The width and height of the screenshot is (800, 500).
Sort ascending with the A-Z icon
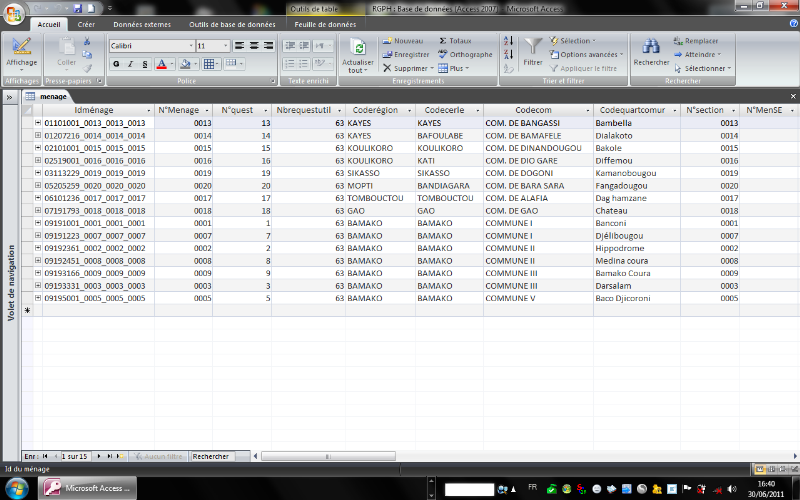click(507, 40)
